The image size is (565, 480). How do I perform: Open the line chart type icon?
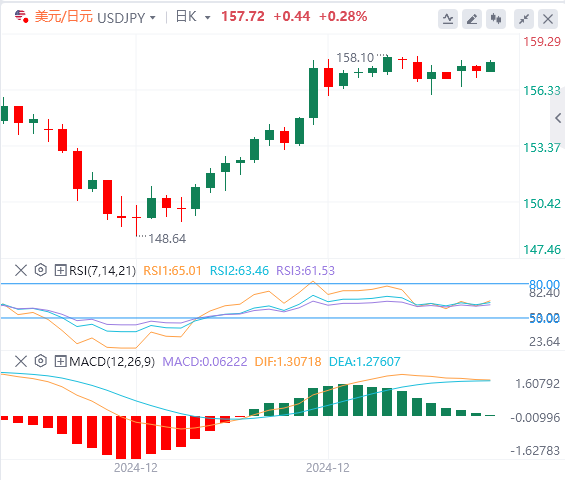click(448, 19)
